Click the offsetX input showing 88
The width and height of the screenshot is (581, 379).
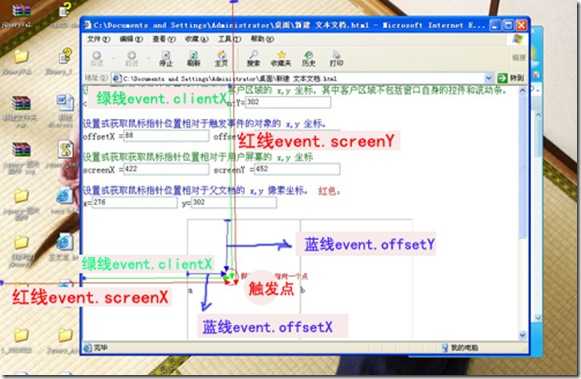pos(166,136)
